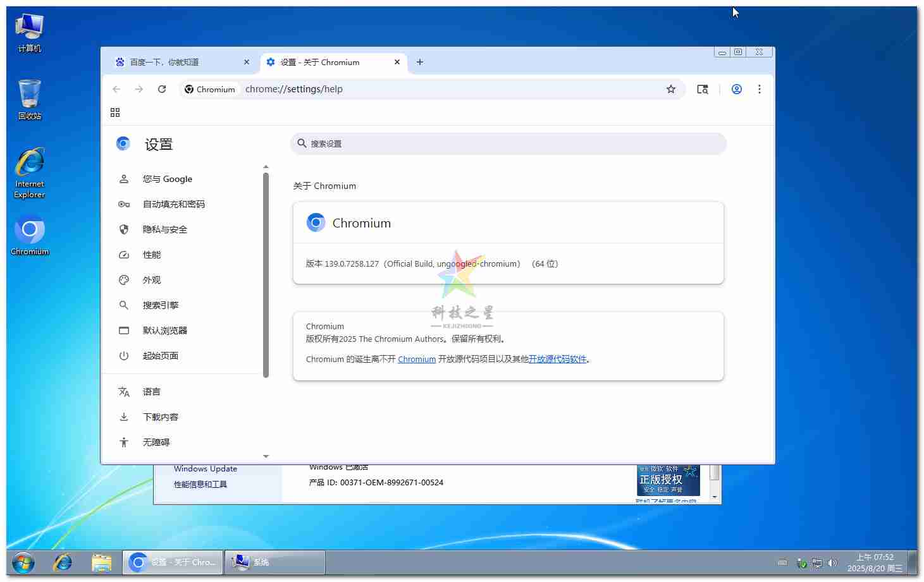924x582 pixels.
Task: Open the 下载内容 downloads settings
Action: click(x=161, y=417)
